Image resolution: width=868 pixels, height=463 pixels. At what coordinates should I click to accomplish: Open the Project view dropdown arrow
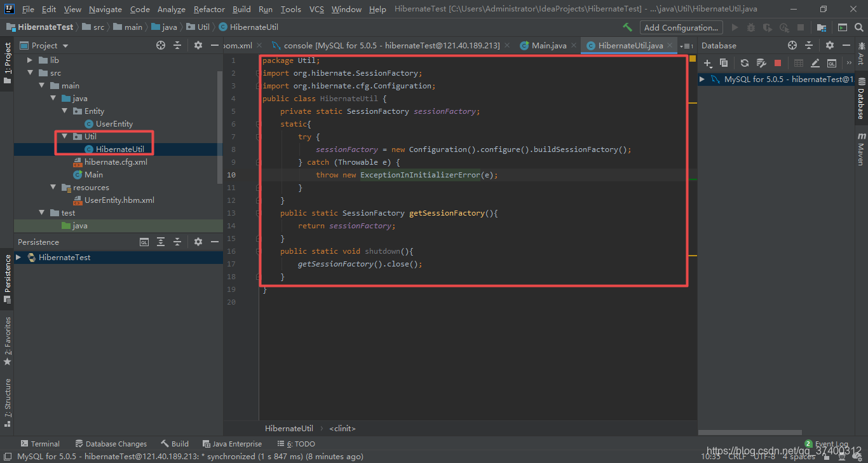pos(65,46)
